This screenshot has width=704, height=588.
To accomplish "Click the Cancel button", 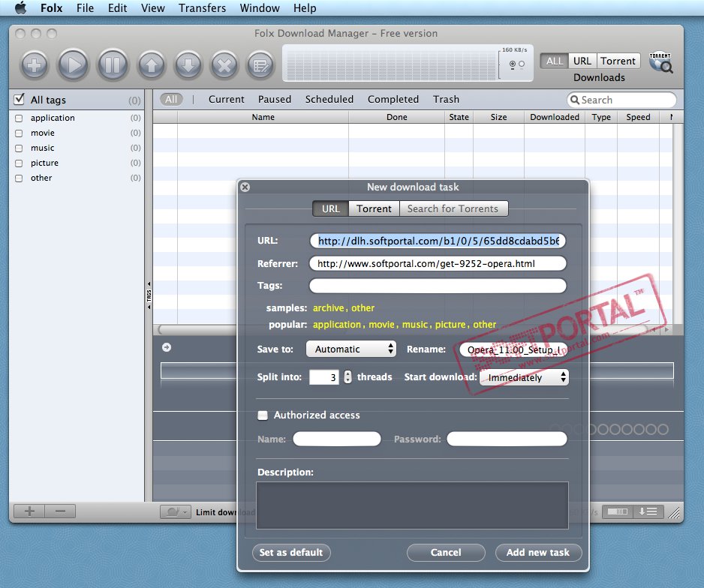I will 446,553.
